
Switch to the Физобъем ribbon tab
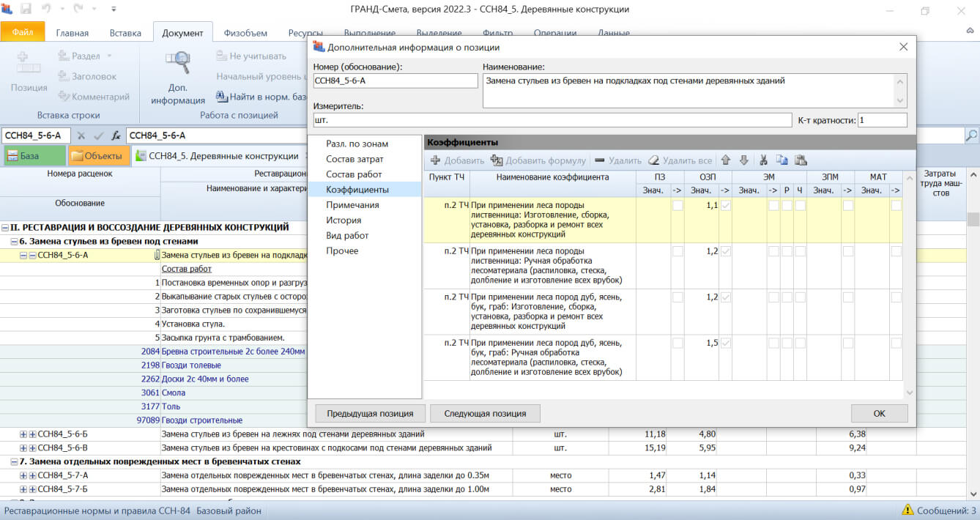coord(245,33)
